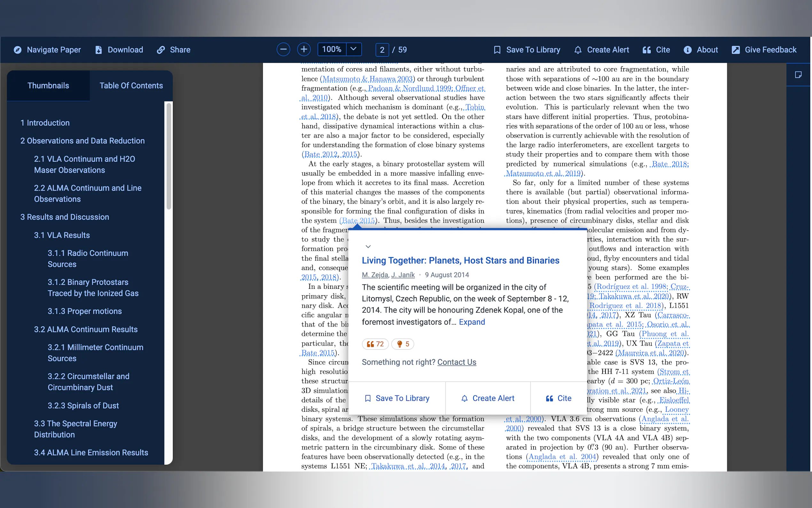Collapse the popup card using its chevron
This screenshot has height=508, width=812.
368,247
